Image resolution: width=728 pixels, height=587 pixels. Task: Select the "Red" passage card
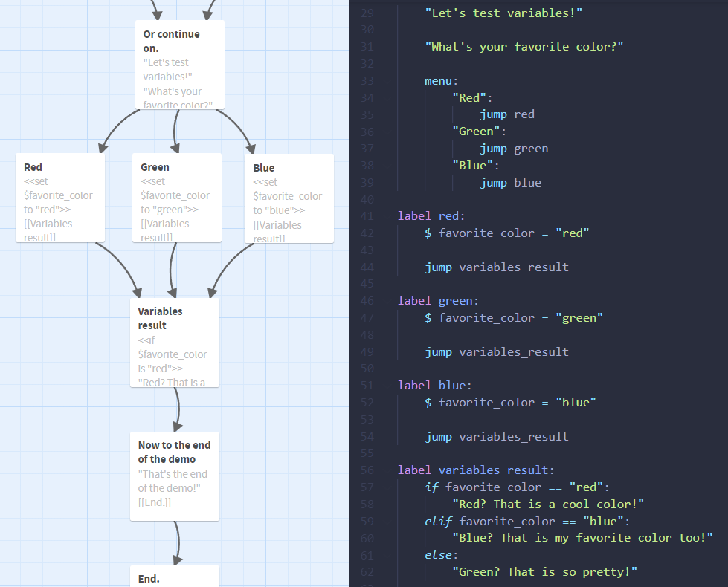(x=60, y=198)
